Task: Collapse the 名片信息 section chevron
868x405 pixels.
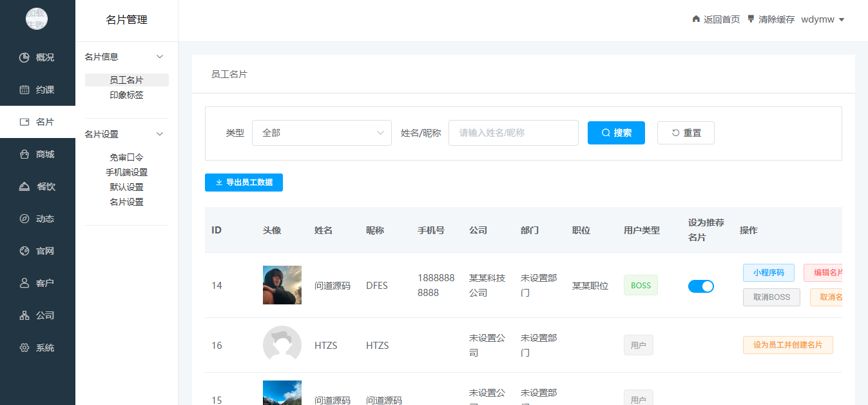Action: click(x=160, y=57)
